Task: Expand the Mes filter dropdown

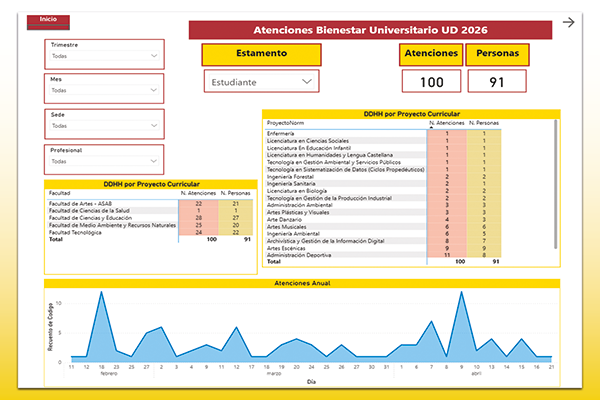Action: (104, 90)
